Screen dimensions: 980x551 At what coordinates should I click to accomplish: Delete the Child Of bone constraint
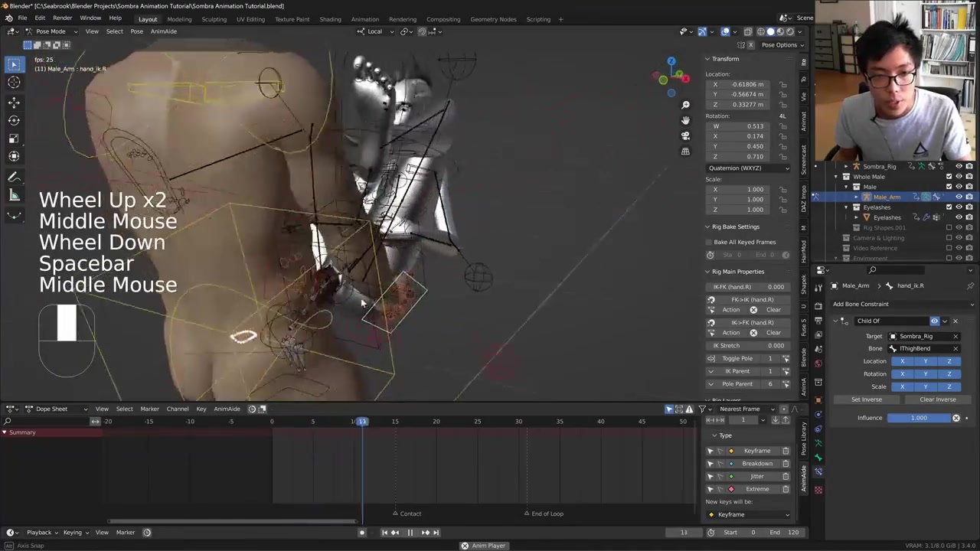[x=955, y=321]
